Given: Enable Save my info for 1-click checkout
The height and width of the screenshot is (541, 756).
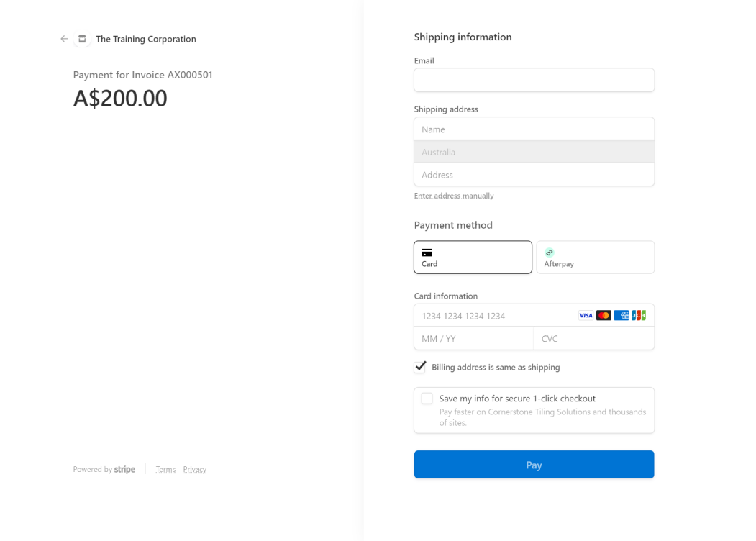Looking at the screenshot, I should tap(427, 398).
